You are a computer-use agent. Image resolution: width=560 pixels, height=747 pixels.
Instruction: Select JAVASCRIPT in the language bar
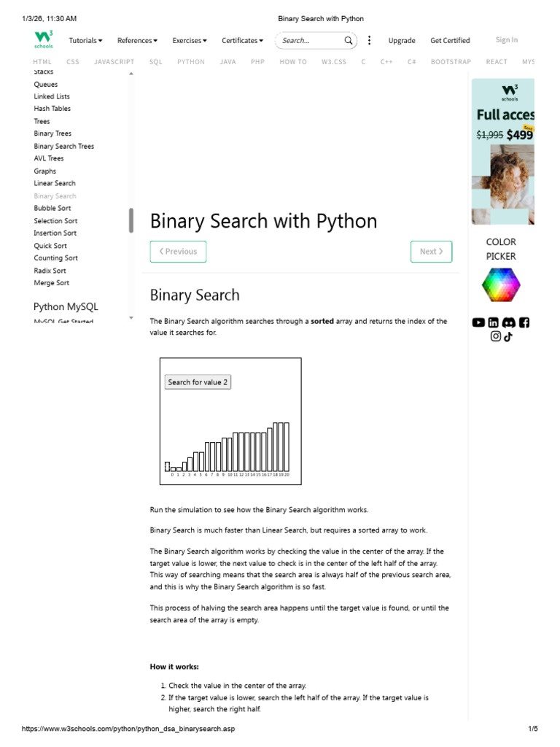pos(114,62)
